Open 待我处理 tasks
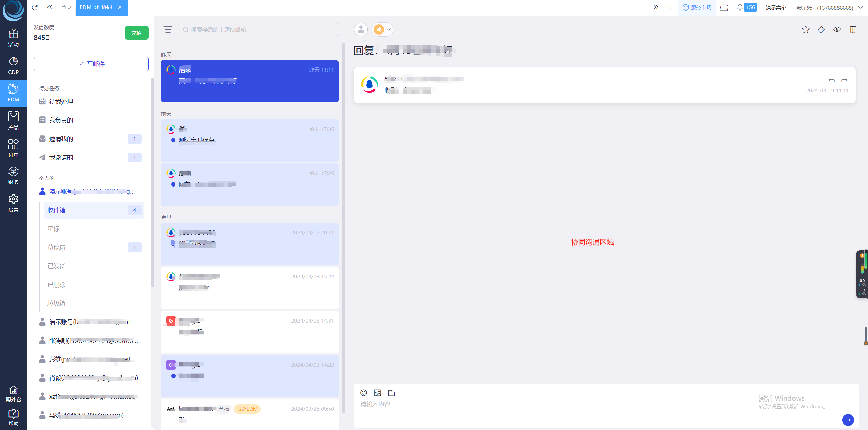868x430 pixels. pos(91,102)
